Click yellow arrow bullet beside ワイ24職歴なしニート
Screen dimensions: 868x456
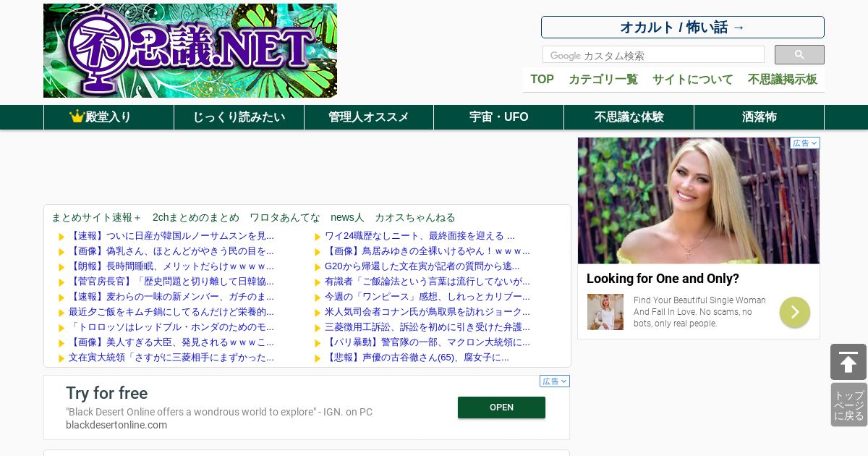(x=318, y=237)
